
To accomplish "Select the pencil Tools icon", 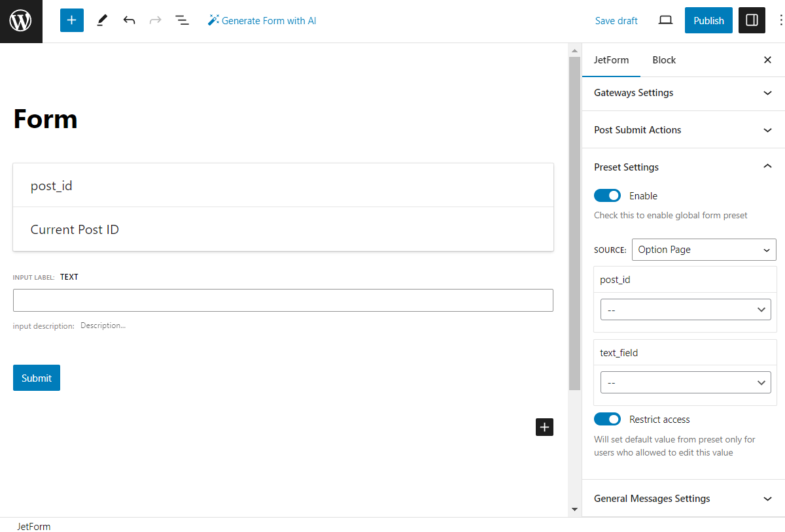I will [101, 20].
